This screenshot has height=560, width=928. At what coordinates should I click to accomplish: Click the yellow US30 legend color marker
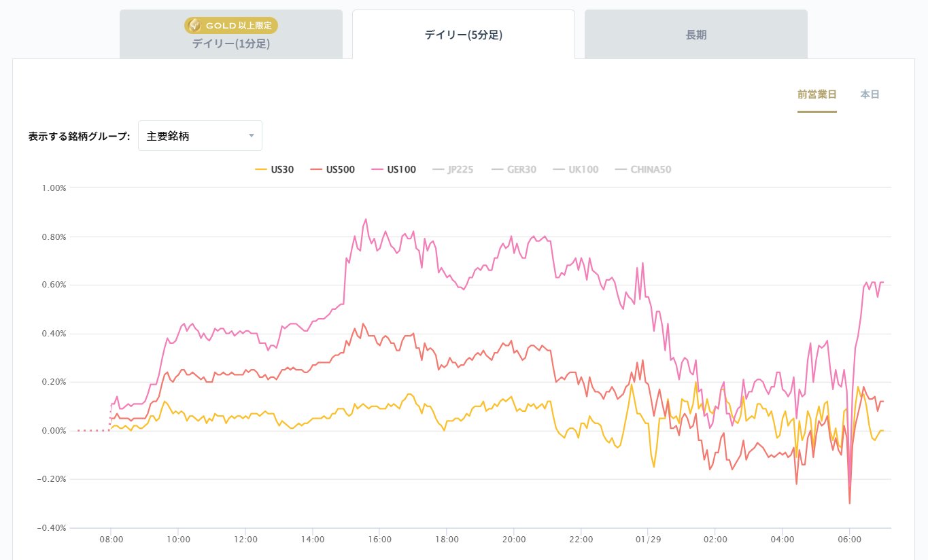(x=260, y=169)
